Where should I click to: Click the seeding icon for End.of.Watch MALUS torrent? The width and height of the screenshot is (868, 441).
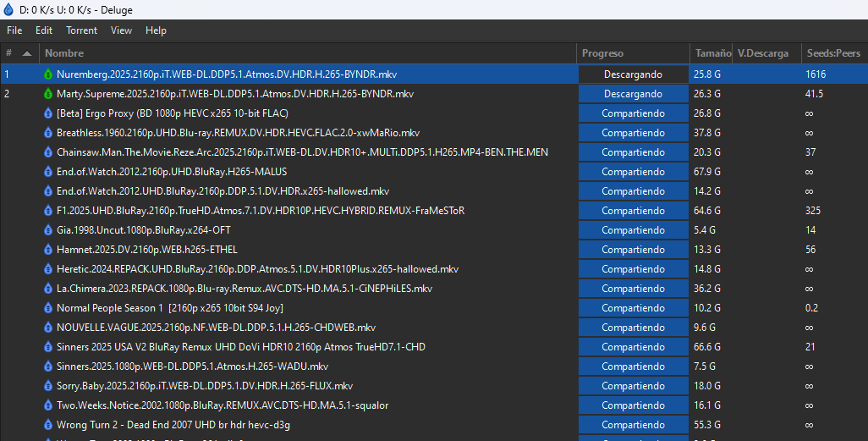pyautogui.click(x=48, y=172)
